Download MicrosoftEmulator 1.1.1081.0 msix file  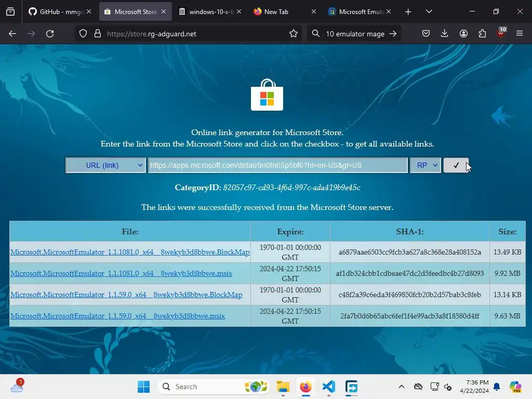(121, 273)
